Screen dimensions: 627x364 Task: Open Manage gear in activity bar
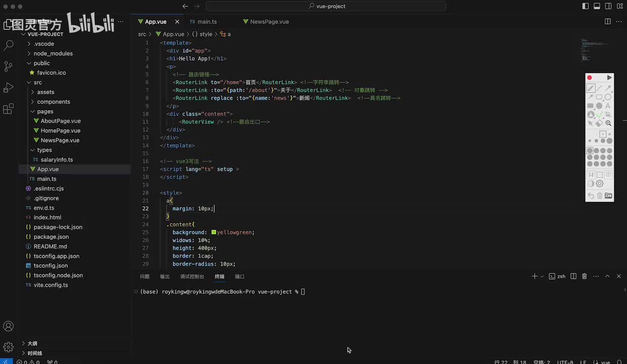click(x=9, y=347)
